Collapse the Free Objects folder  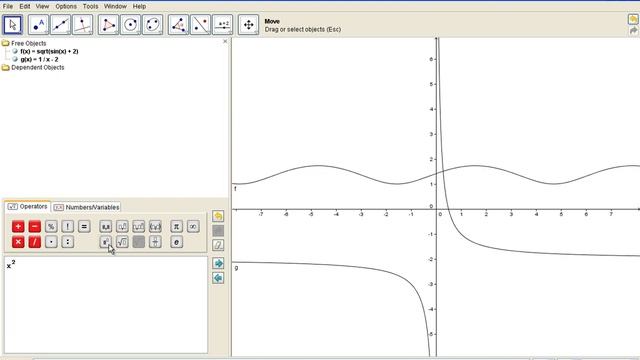5,43
